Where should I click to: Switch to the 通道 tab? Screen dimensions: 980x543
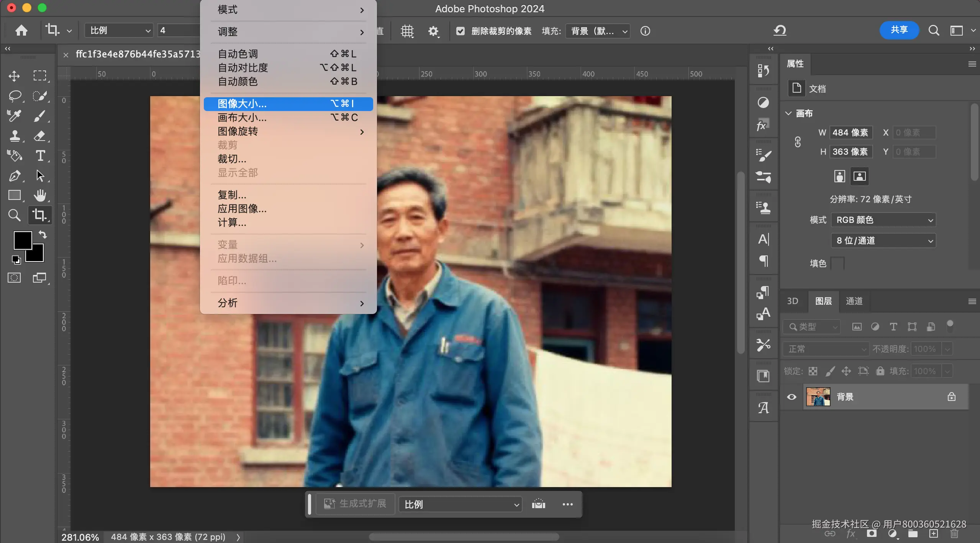(x=854, y=301)
